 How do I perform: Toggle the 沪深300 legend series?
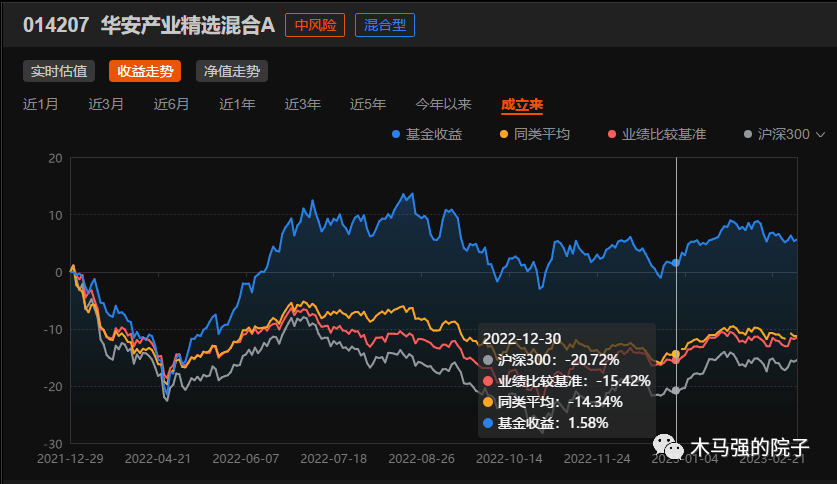tap(777, 134)
